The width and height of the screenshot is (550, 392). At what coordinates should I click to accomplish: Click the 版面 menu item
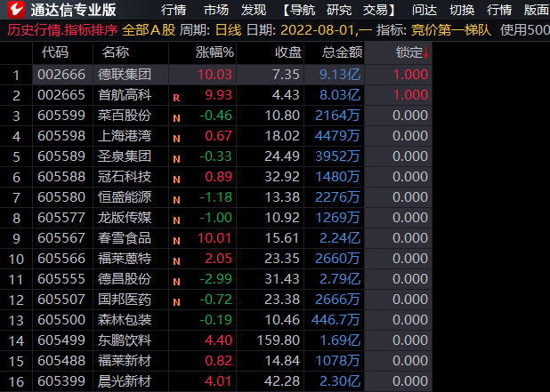(x=536, y=10)
